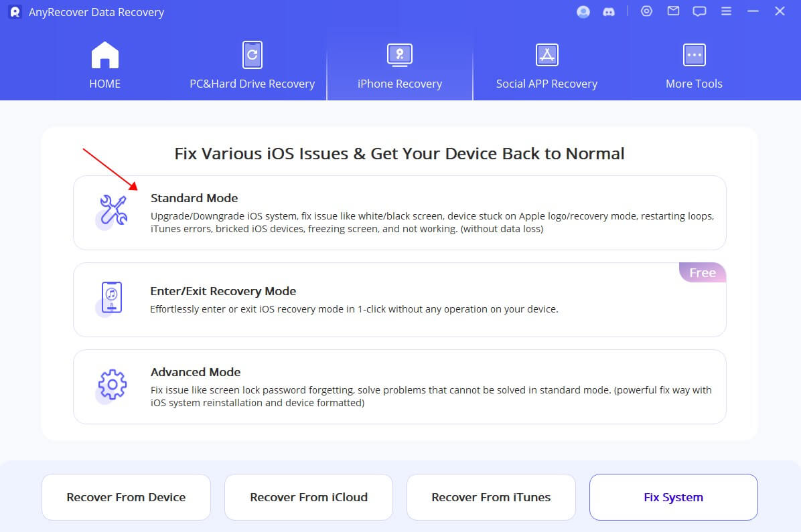The width and height of the screenshot is (801, 532).
Task: Open the chat support bubble icon
Action: tap(699, 11)
